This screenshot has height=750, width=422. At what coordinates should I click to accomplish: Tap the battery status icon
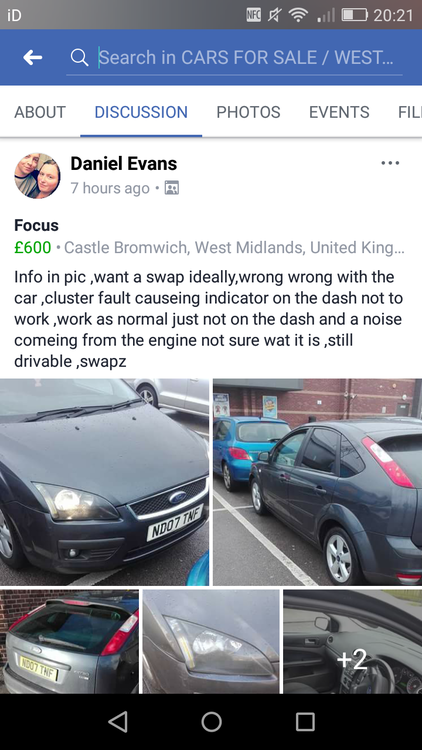click(354, 15)
